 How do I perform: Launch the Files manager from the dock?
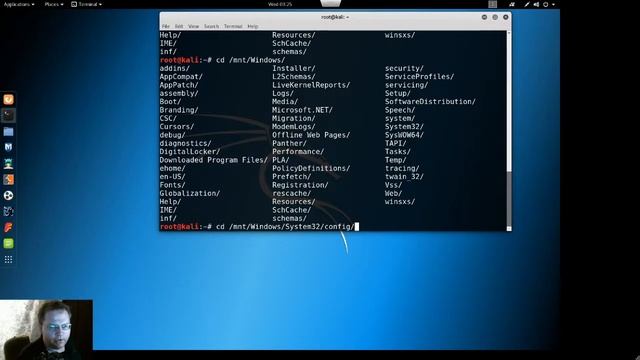8,131
